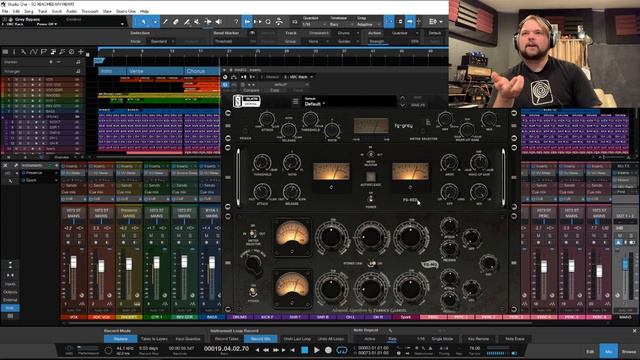
Task: Flip the FG-MU Meter Selector switch
Action: (253, 233)
